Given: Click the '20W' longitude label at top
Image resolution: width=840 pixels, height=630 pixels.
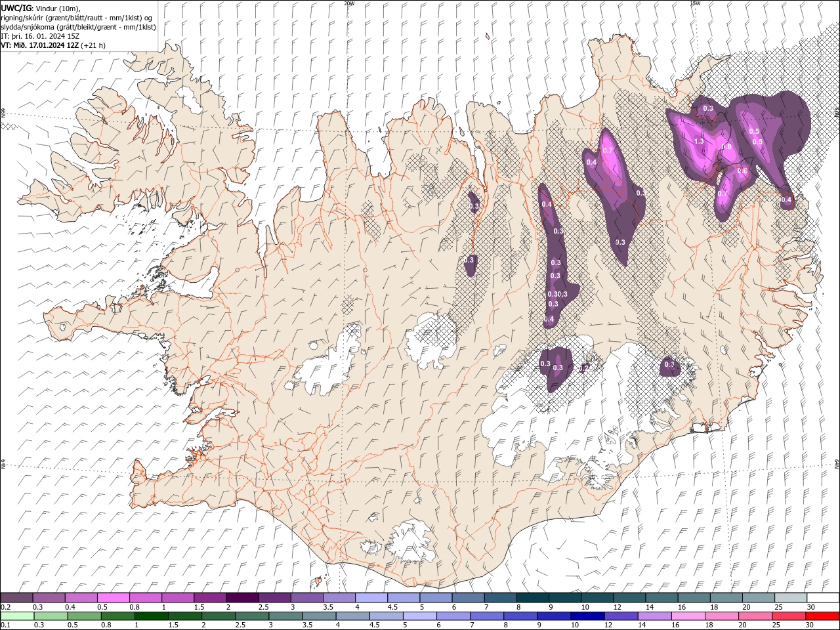Looking at the screenshot, I should point(349,3).
